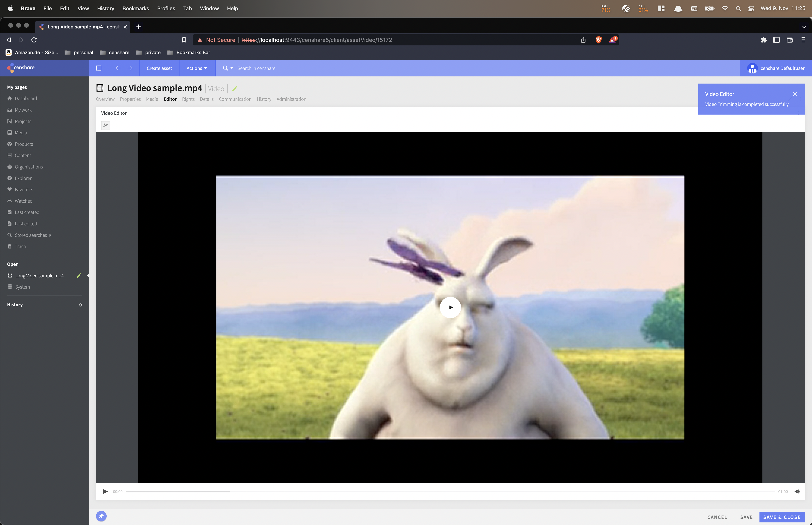The image size is (812, 525).
Task: Mute the video audio with speaker icon
Action: [x=797, y=491]
